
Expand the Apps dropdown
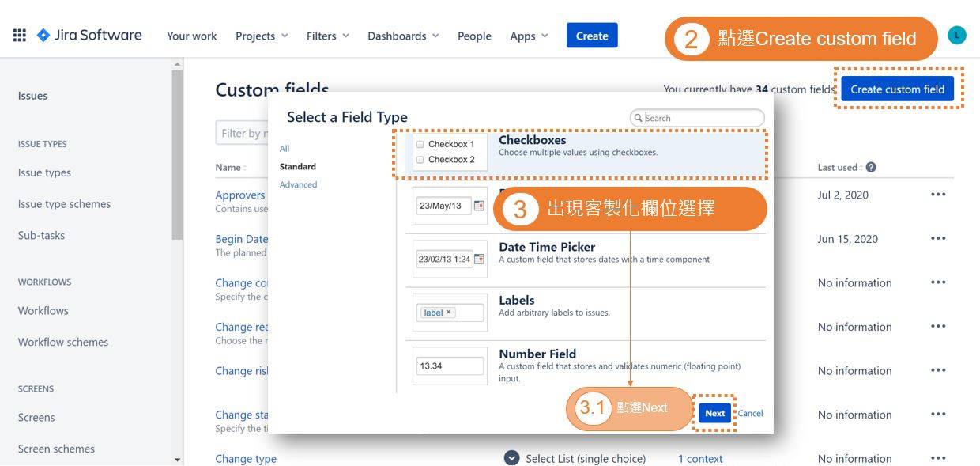(x=529, y=36)
